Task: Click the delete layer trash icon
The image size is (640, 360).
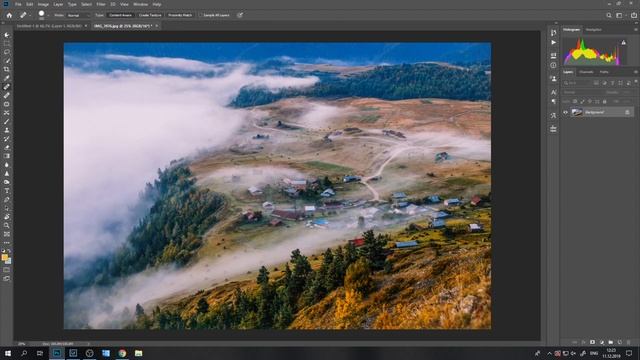Action: pos(629,342)
